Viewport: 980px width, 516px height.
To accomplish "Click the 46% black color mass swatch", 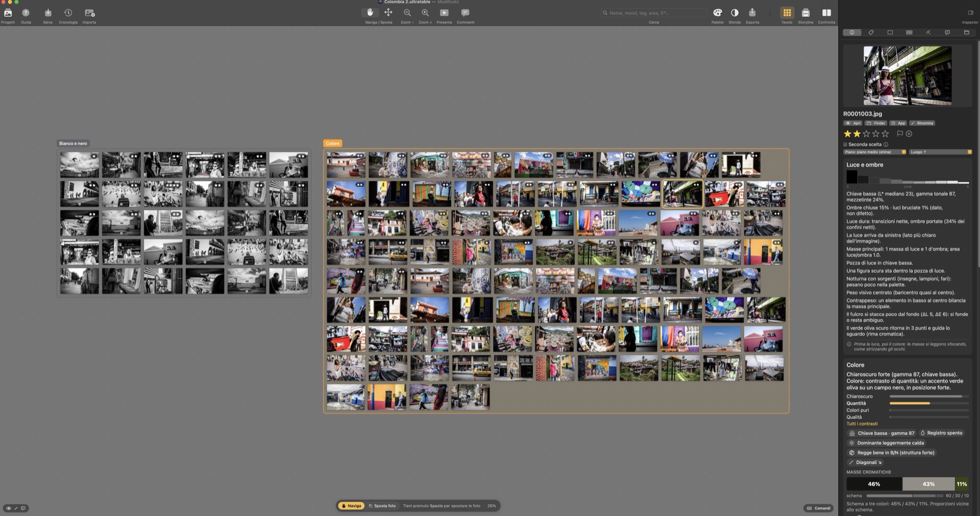I will coord(874,484).
